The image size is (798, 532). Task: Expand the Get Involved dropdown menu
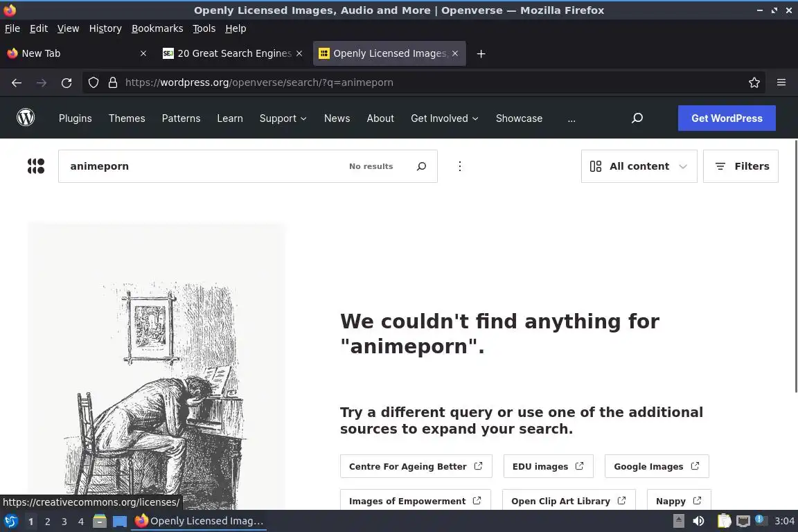click(x=444, y=118)
